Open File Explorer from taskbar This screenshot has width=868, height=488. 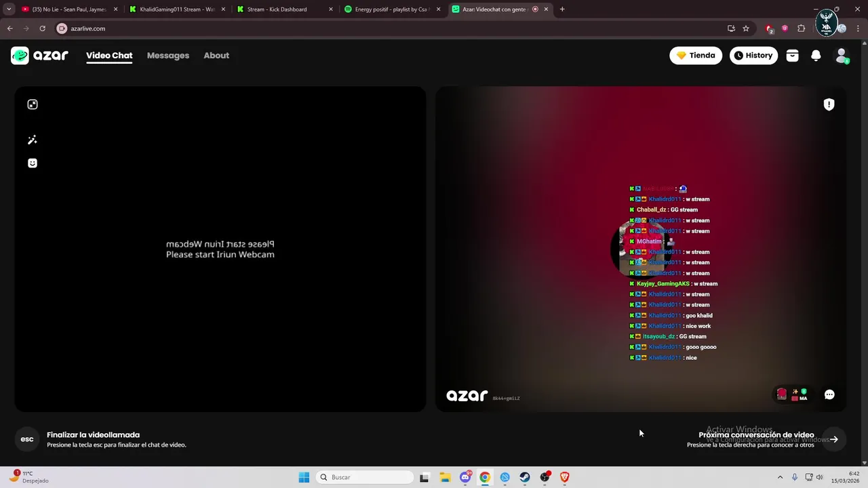pyautogui.click(x=445, y=477)
